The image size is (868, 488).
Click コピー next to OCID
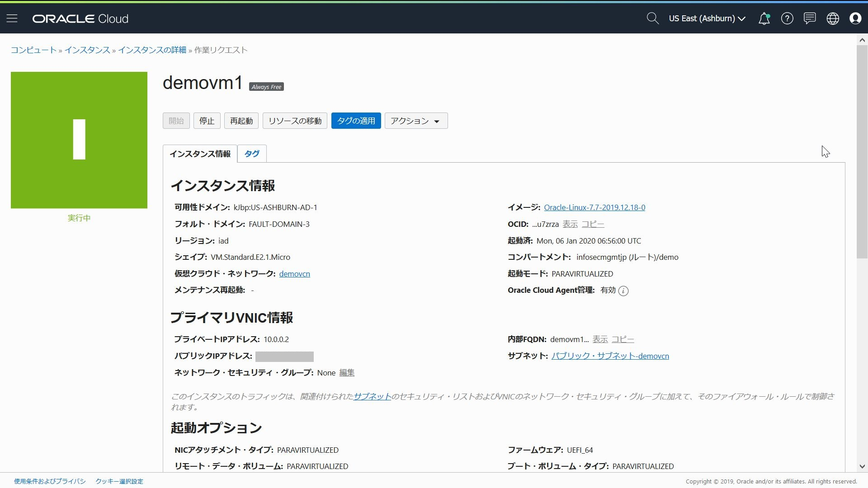click(593, 224)
